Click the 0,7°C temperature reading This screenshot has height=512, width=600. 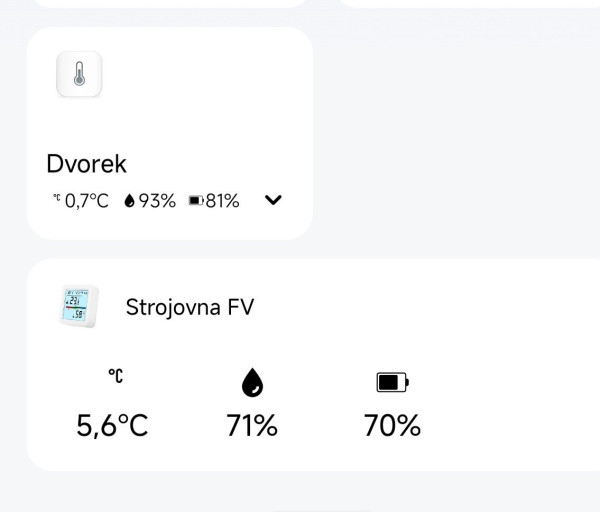pos(86,201)
